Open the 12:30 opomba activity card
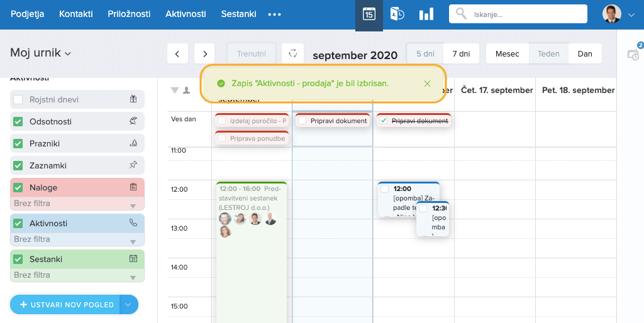644x323 pixels. [433, 219]
